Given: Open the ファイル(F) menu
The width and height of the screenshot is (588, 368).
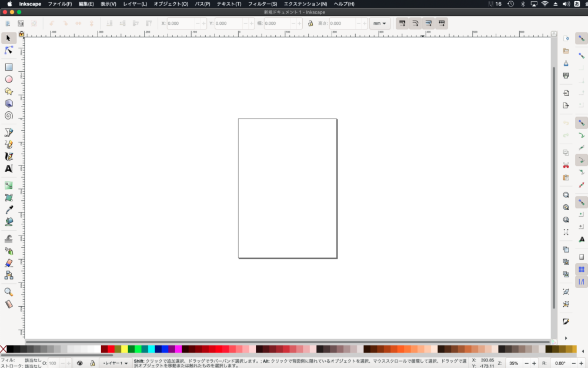Looking at the screenshot, I should [x=59, y=4].
